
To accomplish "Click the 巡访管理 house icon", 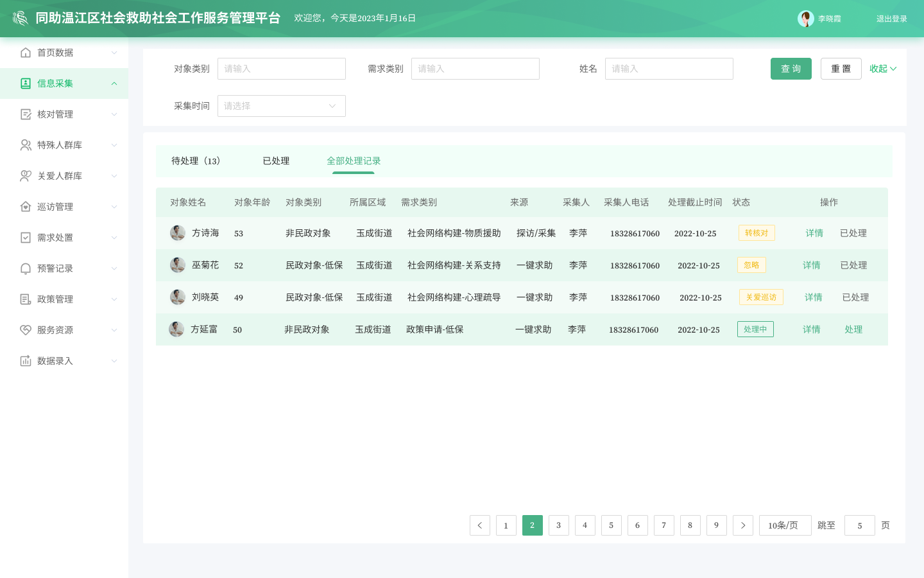I will (26, 207).
